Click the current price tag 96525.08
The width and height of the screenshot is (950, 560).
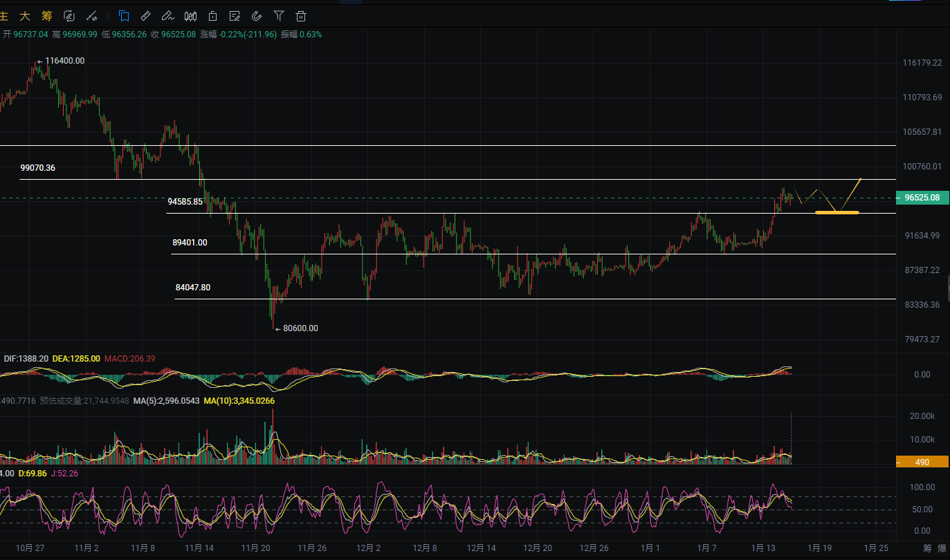tap(922, 198)
